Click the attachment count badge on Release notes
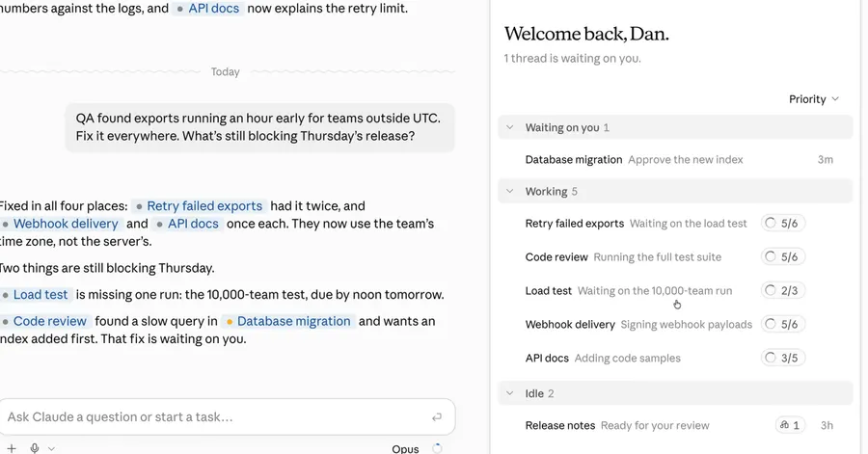 790,425
